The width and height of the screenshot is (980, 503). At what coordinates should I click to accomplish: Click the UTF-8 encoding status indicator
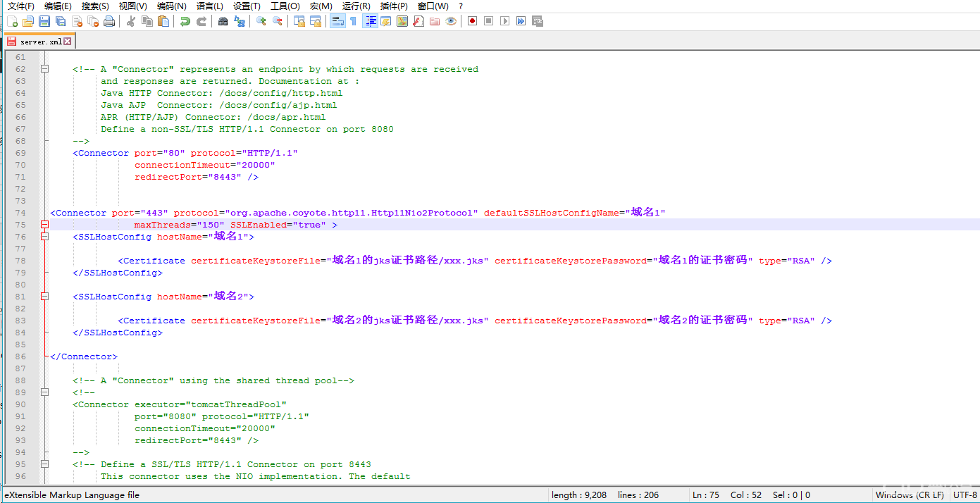tap(965, 495)
